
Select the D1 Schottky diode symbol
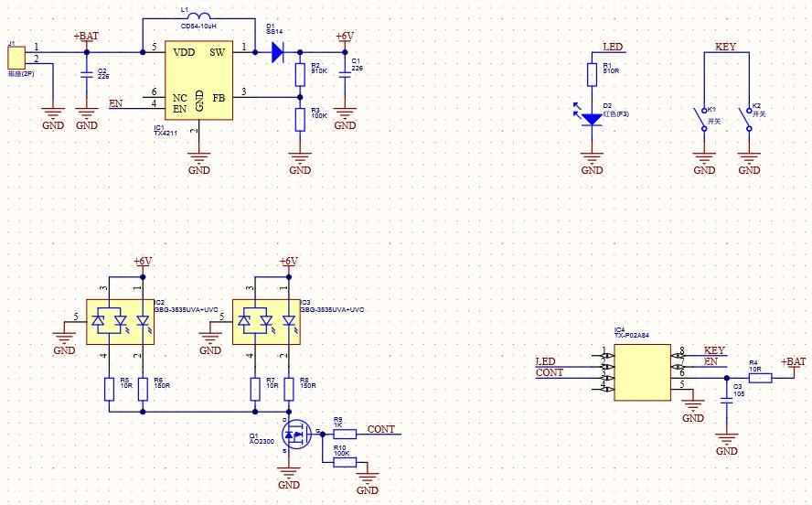click(279, 52)
